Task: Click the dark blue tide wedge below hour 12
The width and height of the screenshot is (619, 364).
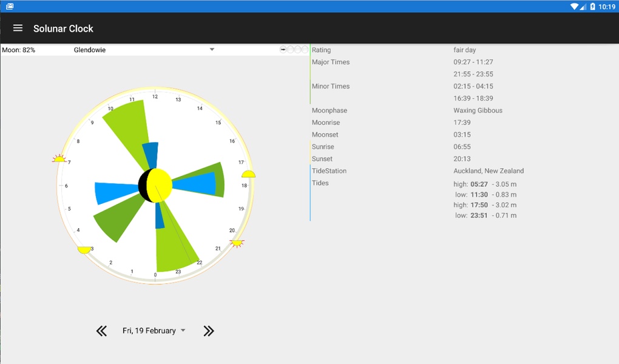Action: click(151, 155)
